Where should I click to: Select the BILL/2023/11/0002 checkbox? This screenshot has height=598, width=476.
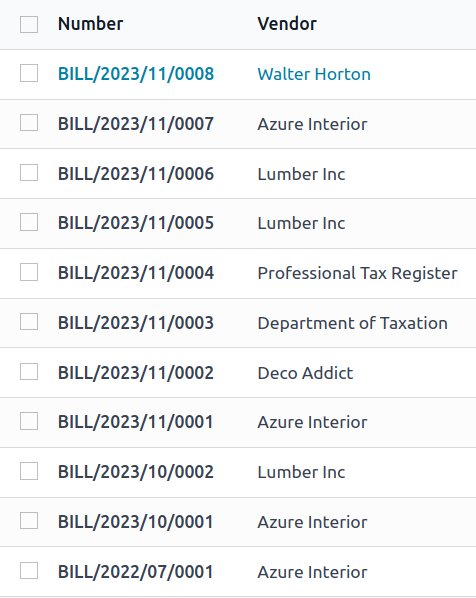coord(29,372)
